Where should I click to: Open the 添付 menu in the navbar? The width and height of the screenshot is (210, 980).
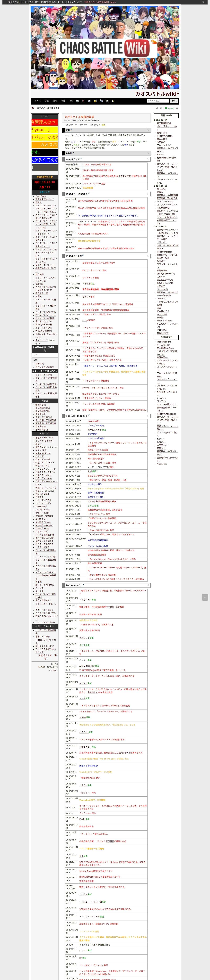[63, 101]
